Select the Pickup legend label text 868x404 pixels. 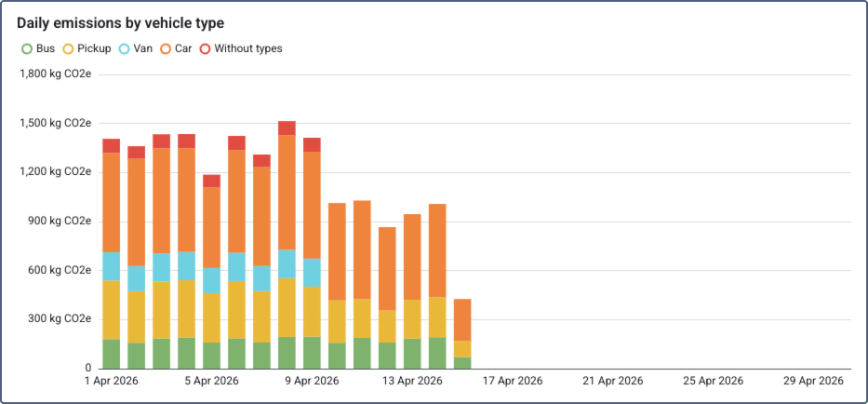tap(94, 48)
